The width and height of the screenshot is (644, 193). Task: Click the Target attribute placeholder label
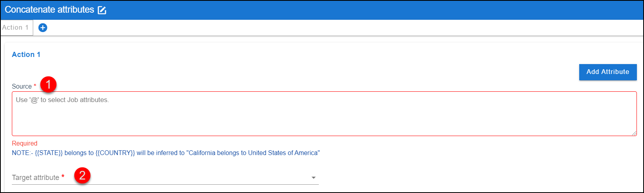[36, 178]
